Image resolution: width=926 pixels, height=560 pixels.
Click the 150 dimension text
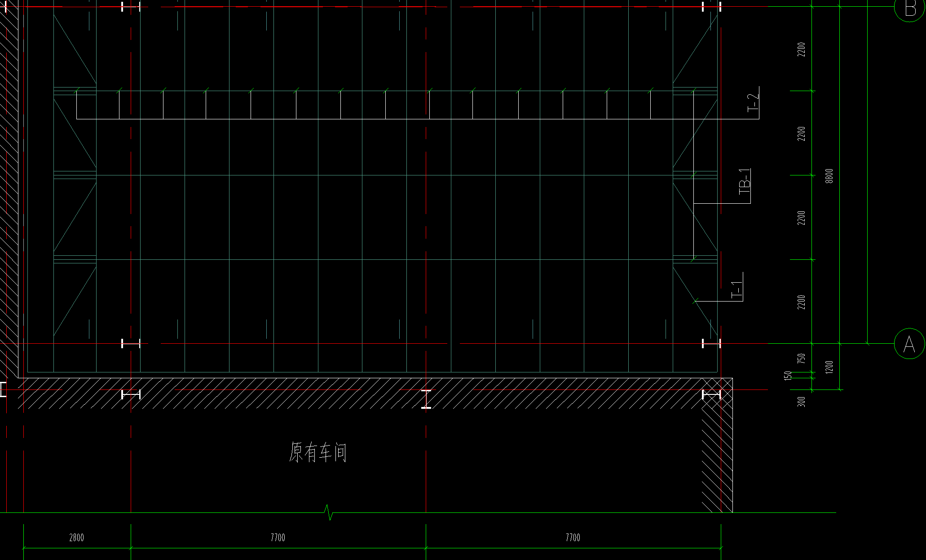pyautogui.click(x=787, y=376)
